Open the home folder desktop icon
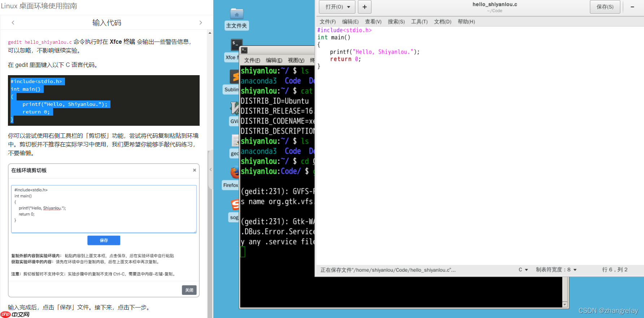The width and height of the screenshot is (644, 318). 236,14
